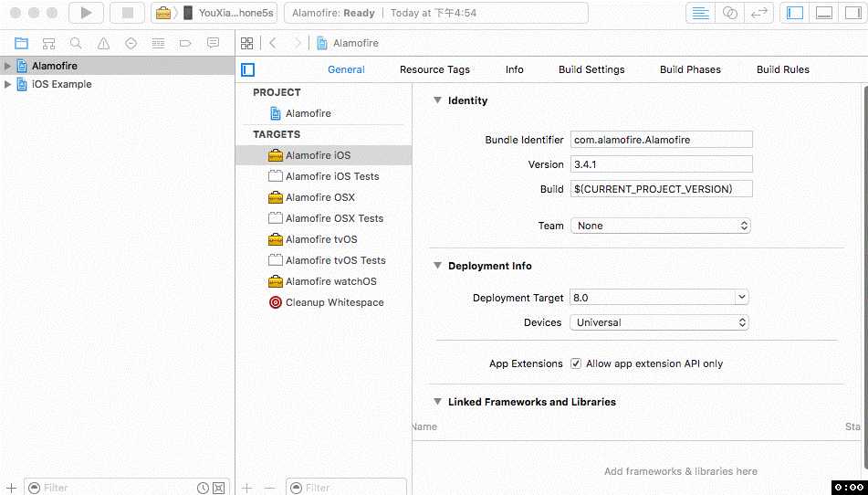Viewport: 868px width, 495px height.
Task: Show the Standard editor
Action: (x=700, y=13)
